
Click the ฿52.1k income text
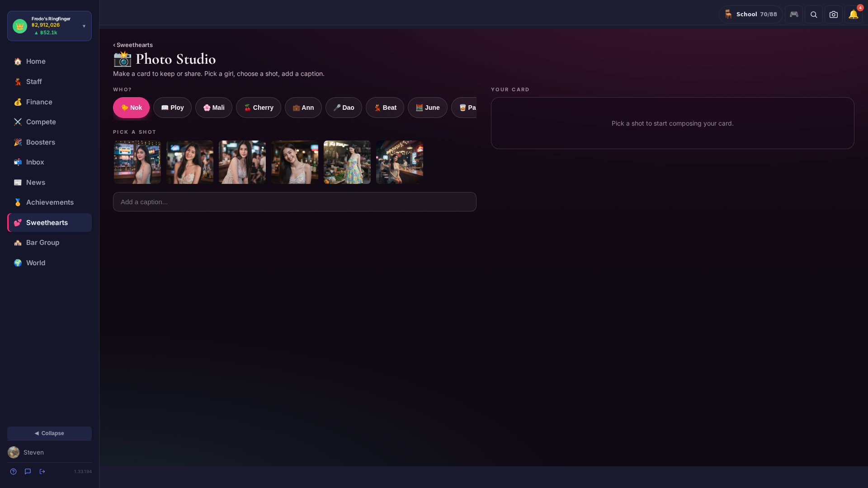pyautogui.click(x=46, y=33)
